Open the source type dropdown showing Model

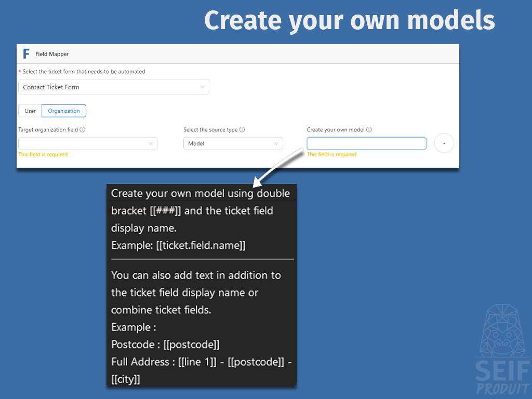(233, 143)
